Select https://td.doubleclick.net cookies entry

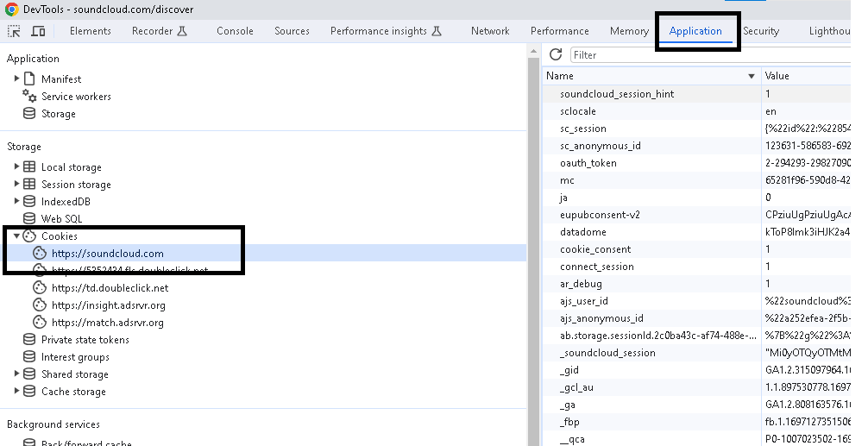110,288
